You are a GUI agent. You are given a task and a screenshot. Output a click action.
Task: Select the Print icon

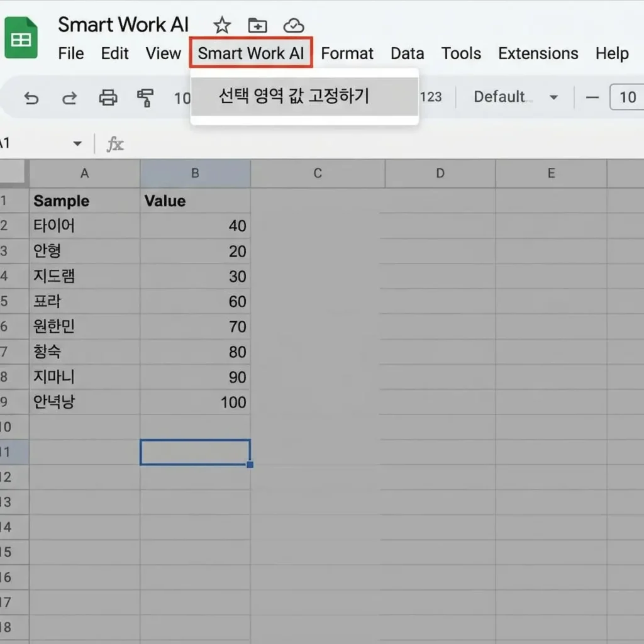pyautogui.click(x=108, y=97)
